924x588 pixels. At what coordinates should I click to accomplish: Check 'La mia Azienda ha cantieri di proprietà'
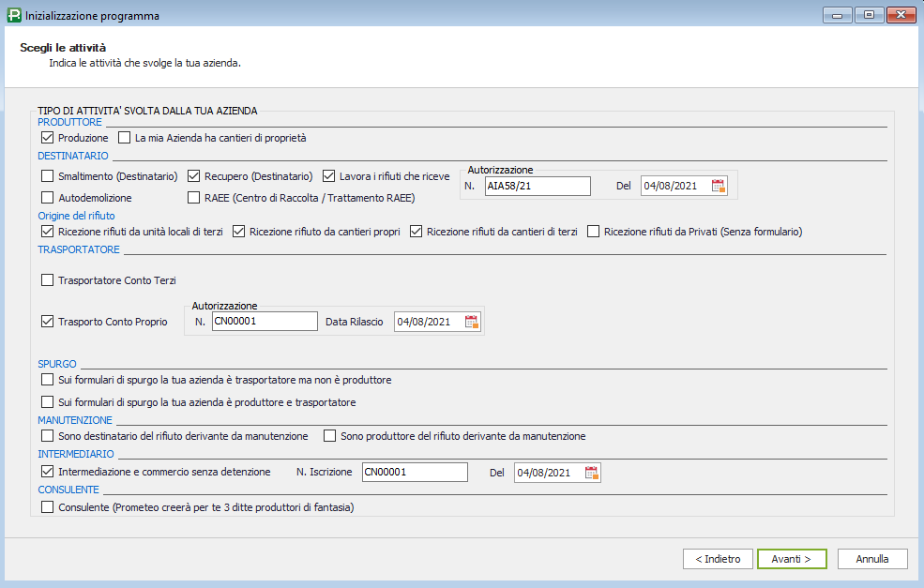pyautogui.click(x=125, y=138)
